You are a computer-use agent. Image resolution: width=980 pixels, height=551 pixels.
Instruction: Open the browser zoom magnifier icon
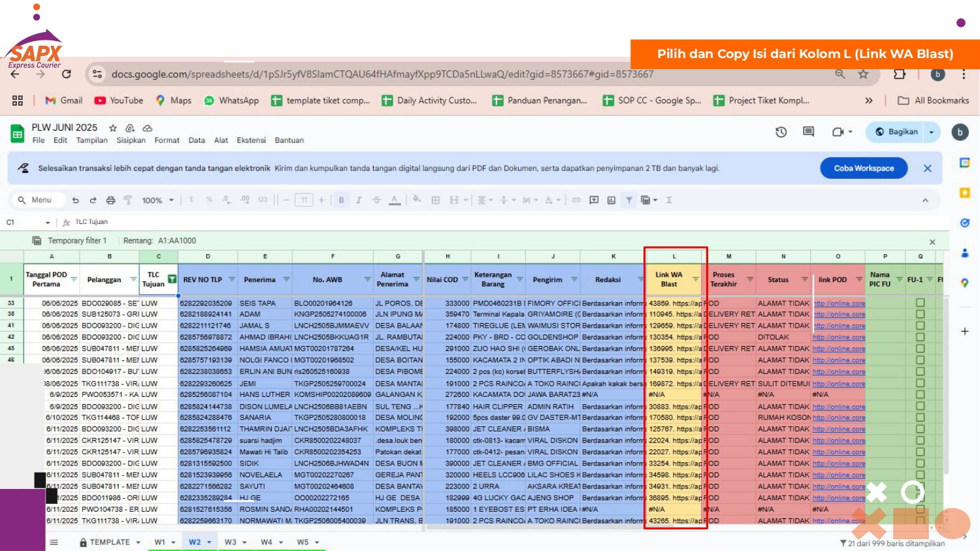(x=840, y=74)
